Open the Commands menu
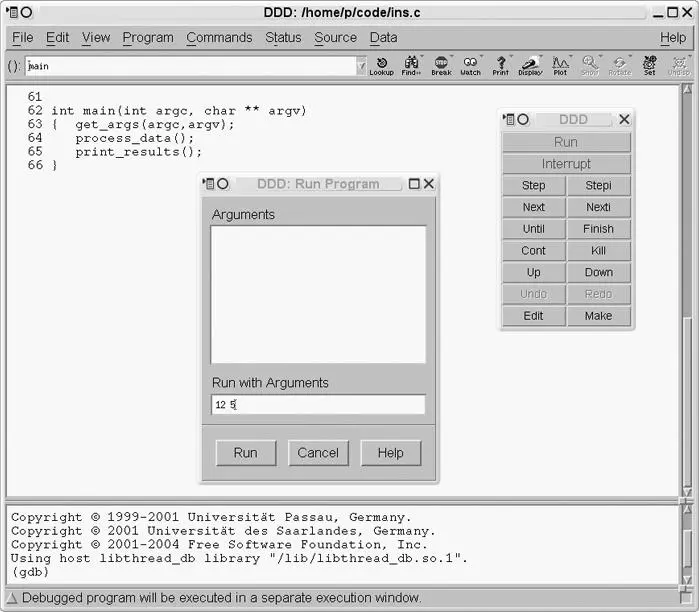 click(219, 38)
